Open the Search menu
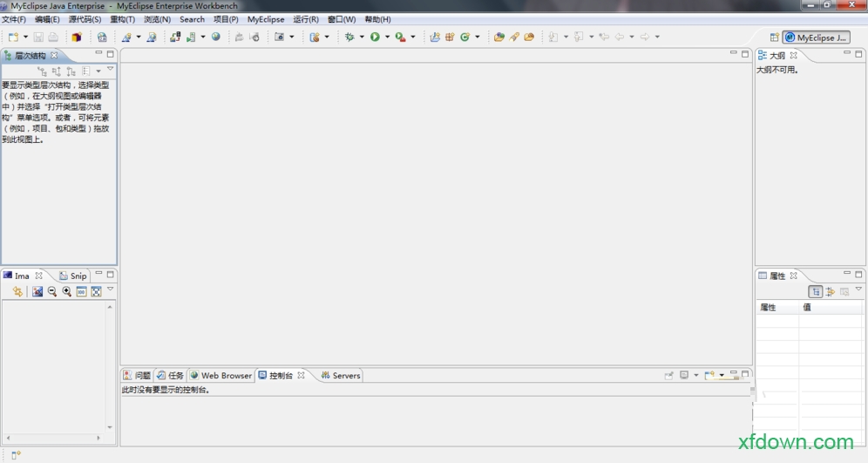 coord(192,19)
